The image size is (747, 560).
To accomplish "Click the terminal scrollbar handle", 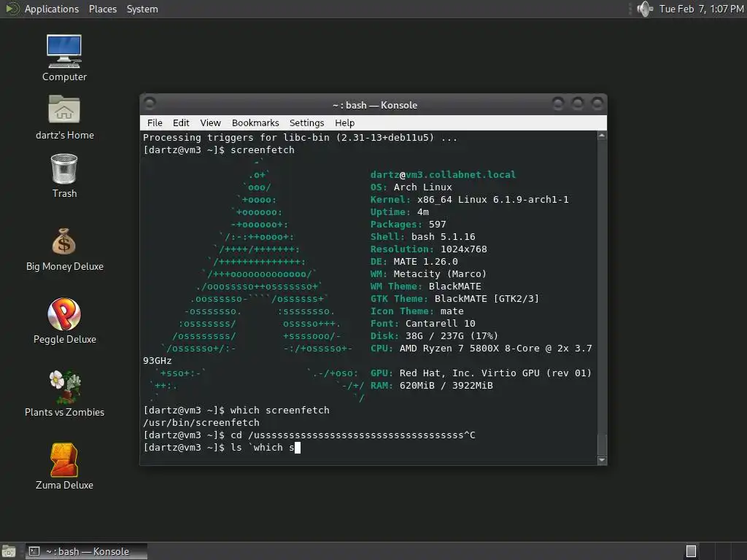I will click(x=602, y=444).
